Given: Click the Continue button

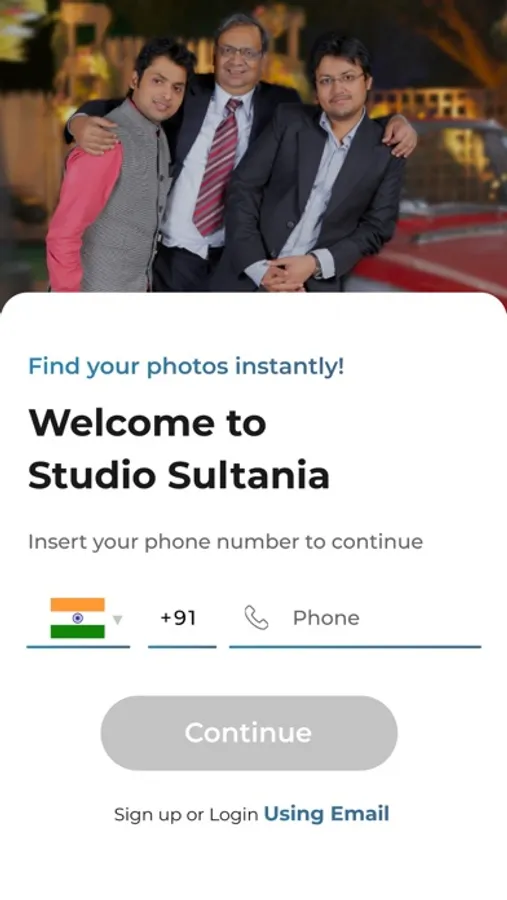Looking at the screenshot, I should click(x=249, y=733).
